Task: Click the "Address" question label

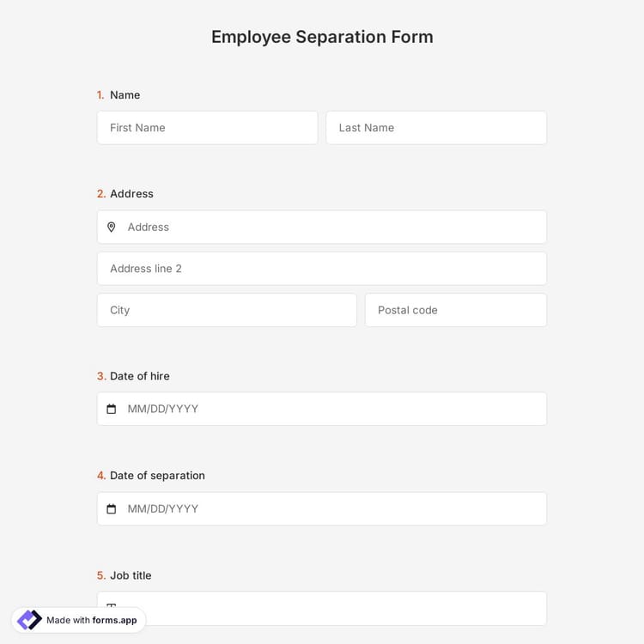Action: click(x=131, y=194)
